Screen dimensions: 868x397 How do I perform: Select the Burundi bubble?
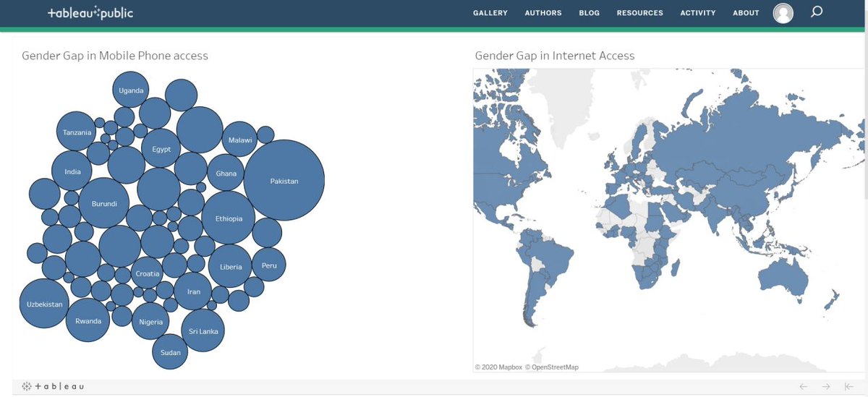(x=104, y=203)
